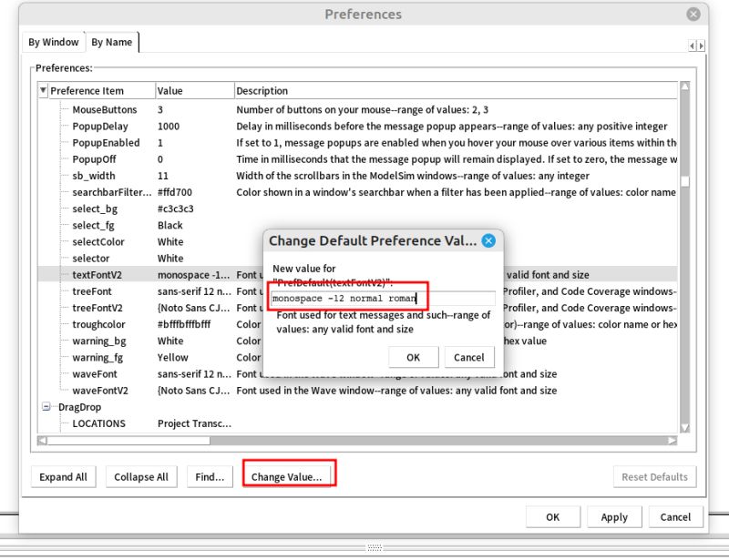
Task: Select the PopupEnabled preference item
Action: pyautogui.click(x=106, y=143)
